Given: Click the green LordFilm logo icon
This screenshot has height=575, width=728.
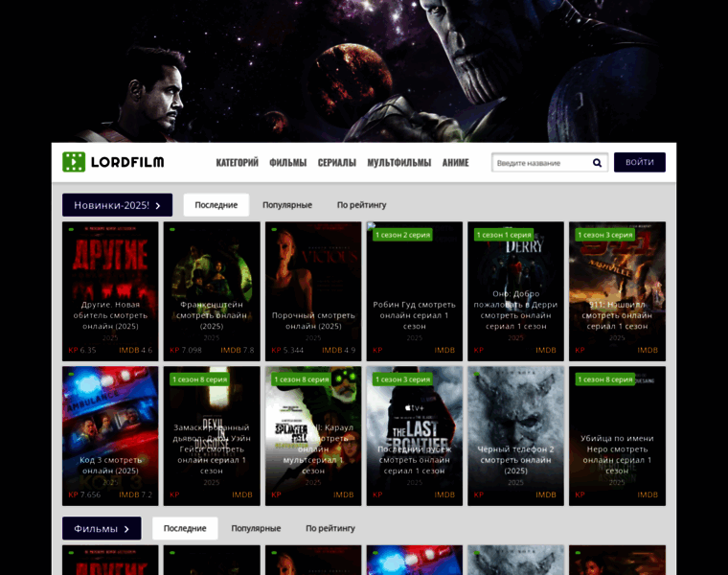Looking at the screenshot, I should [74, 162].
